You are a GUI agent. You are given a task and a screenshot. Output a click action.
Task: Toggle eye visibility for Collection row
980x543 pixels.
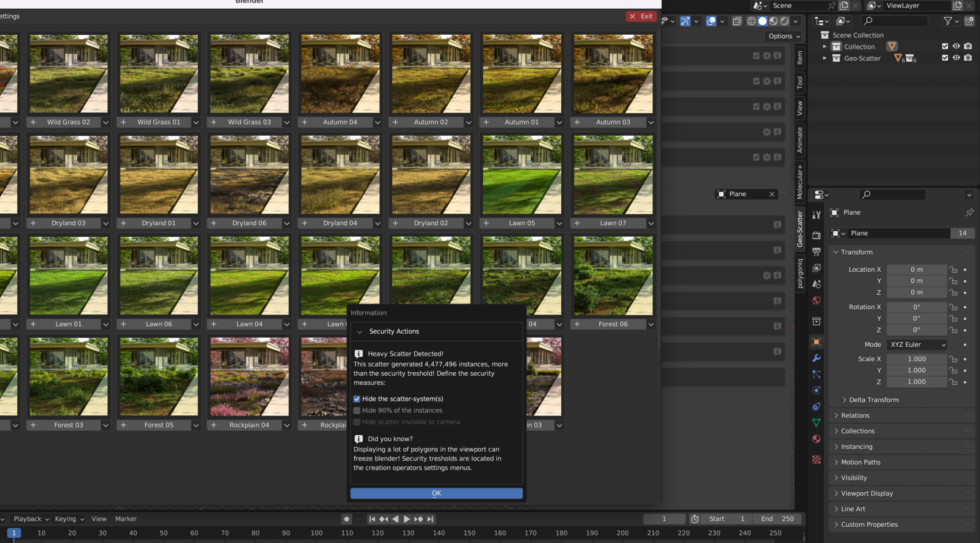point(956,46)
